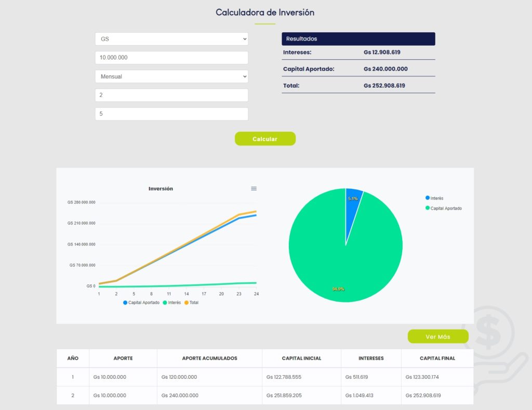Viewport: 532px width, 410px height.
Task: Click the APORTE ACUMULADOS column header
Action: click(x=209, y=358)
